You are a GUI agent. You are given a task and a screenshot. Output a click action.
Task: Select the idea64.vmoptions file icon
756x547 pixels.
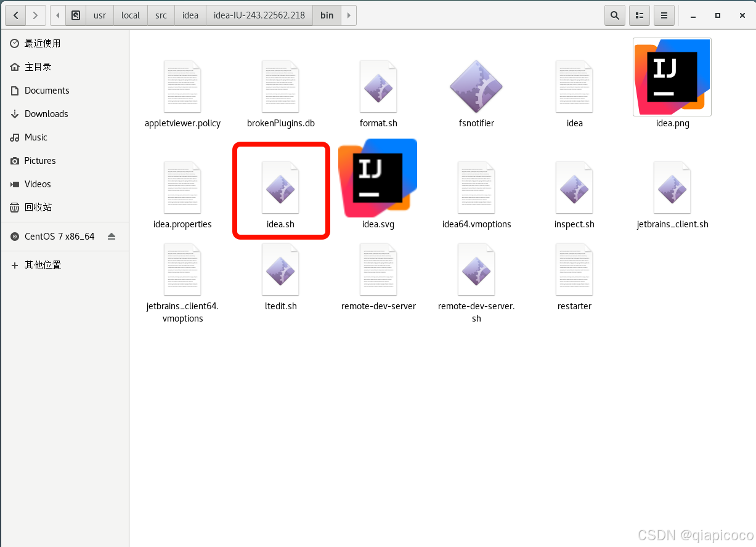[476, 187]
